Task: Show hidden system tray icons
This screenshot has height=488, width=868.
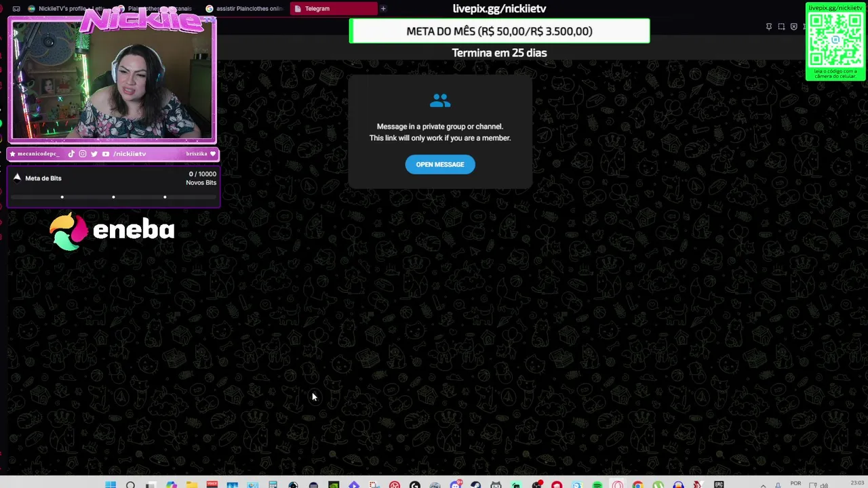Action: pos(762,485)
